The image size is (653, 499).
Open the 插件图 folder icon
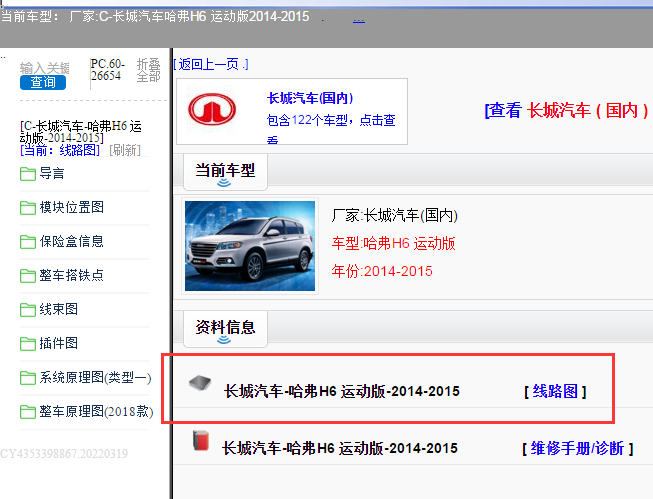click(27, 344)
